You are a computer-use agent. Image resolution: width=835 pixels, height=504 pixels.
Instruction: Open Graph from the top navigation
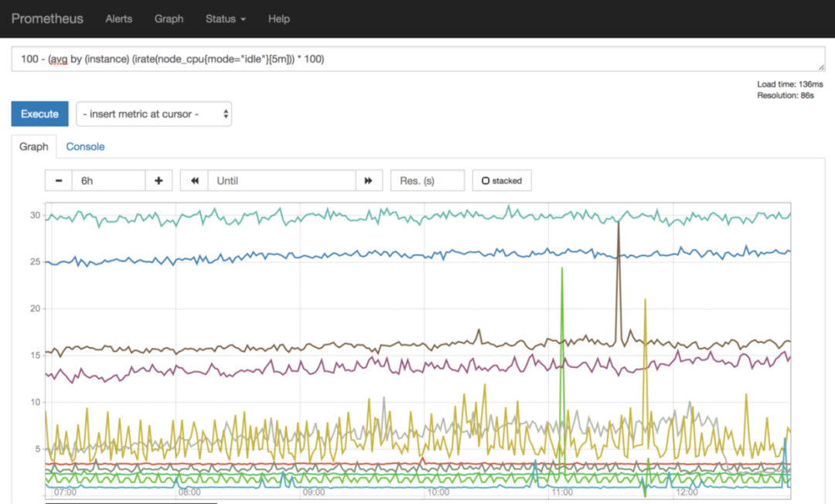coord(169,19)
